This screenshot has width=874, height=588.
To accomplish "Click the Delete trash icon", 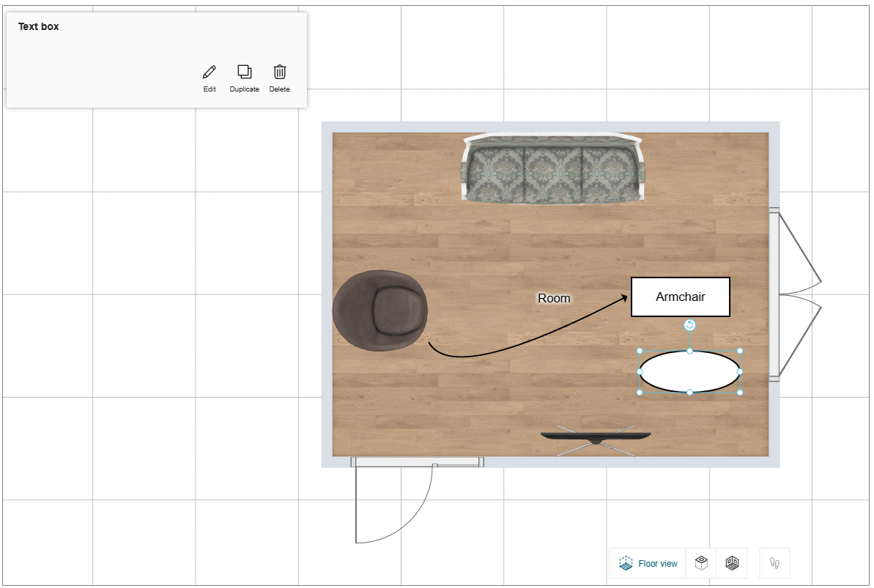I will [x=279, y=72].
